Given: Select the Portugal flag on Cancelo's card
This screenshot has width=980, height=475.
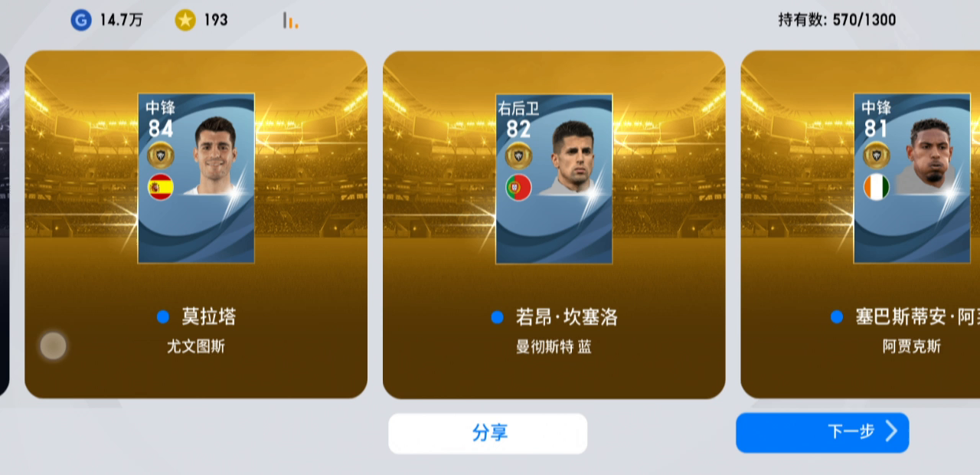Looking at the screenshot, I should (x=518, y=187).
